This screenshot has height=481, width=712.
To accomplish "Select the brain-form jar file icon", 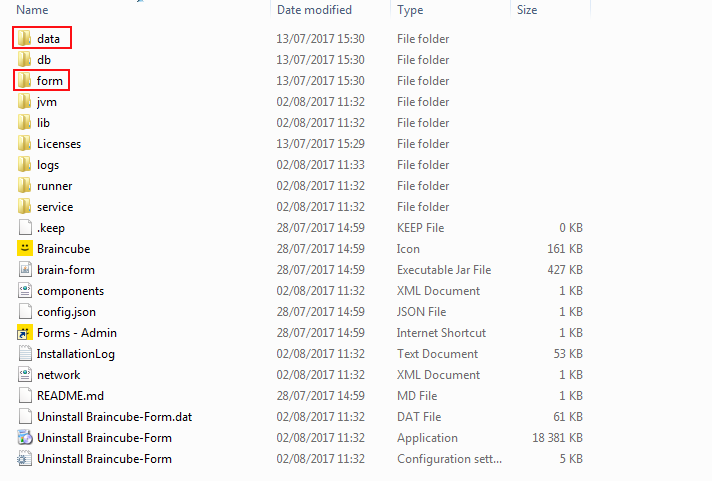I will point(25,270).
